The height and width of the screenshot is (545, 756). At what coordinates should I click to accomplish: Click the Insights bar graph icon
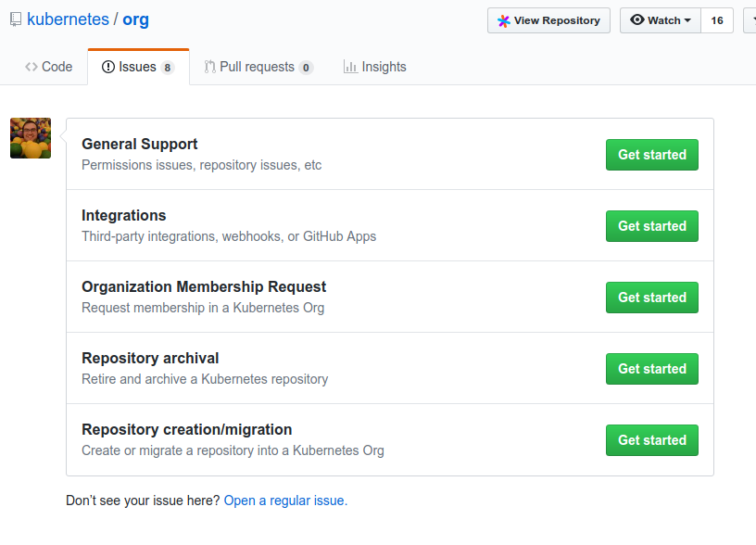[350, 67]
